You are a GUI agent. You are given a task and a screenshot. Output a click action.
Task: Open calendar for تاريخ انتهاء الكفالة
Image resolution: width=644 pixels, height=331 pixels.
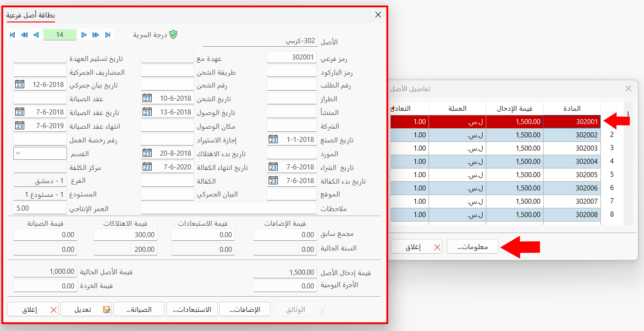click(147, 167)
